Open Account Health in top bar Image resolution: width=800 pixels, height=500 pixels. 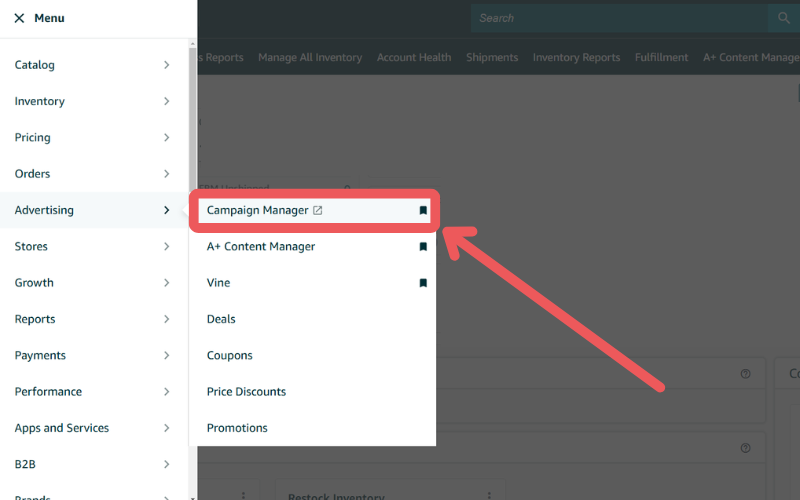click(414, 58)
